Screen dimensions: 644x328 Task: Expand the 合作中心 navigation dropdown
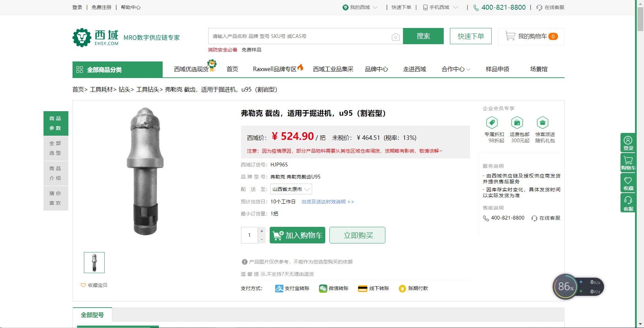pyautogui.click(x=455, y=69)
